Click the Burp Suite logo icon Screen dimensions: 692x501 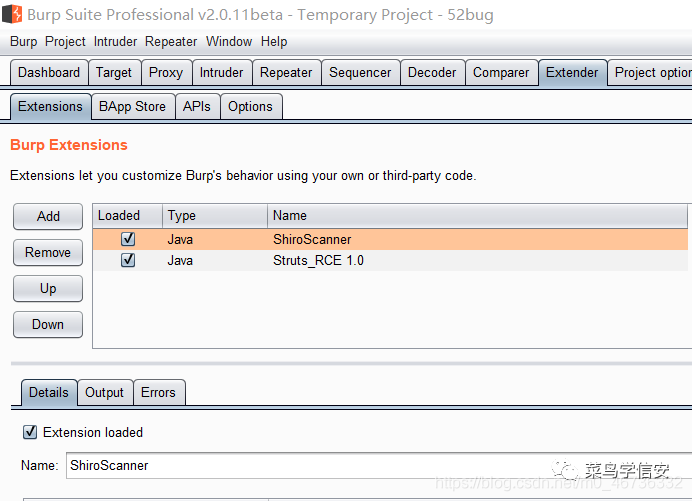click(x=12, y=14)
